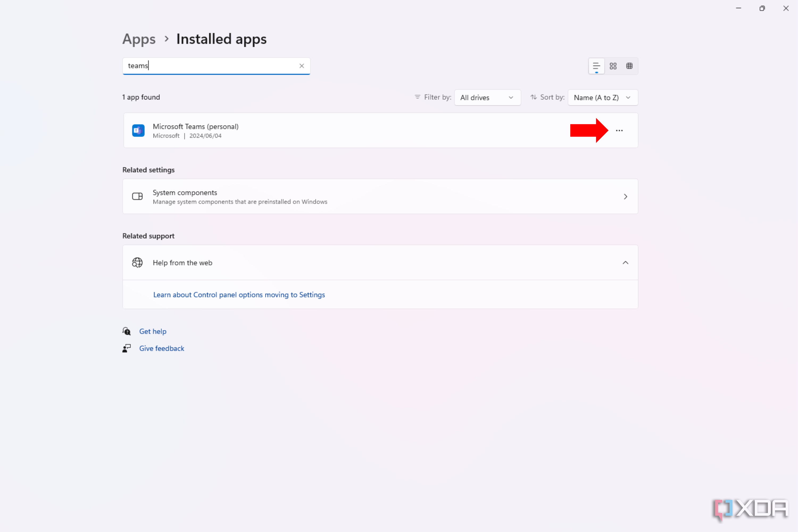The image size is (798, 532).
Task: Open System components settings via chevron
Action: tap(626, 196)
